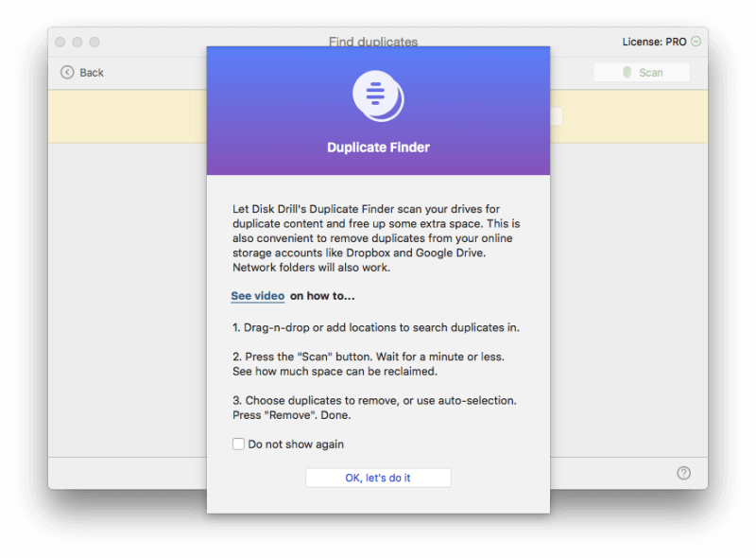Confirm with OK, let's do it
This screenshot has height=558, width=756.
point(378,478)
